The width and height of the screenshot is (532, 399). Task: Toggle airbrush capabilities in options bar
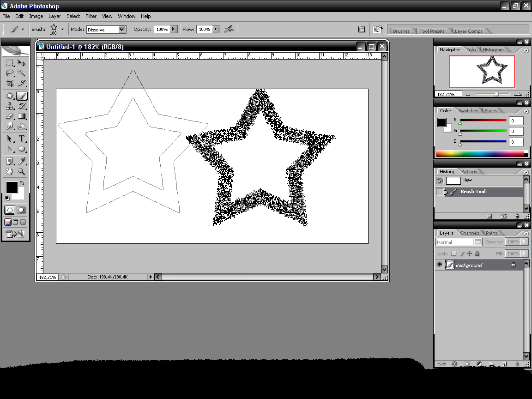(229, 29)
